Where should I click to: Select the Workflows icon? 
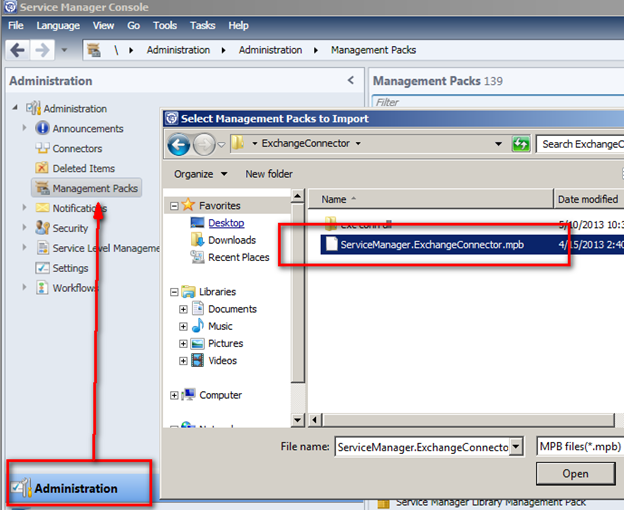pos(42,287)
